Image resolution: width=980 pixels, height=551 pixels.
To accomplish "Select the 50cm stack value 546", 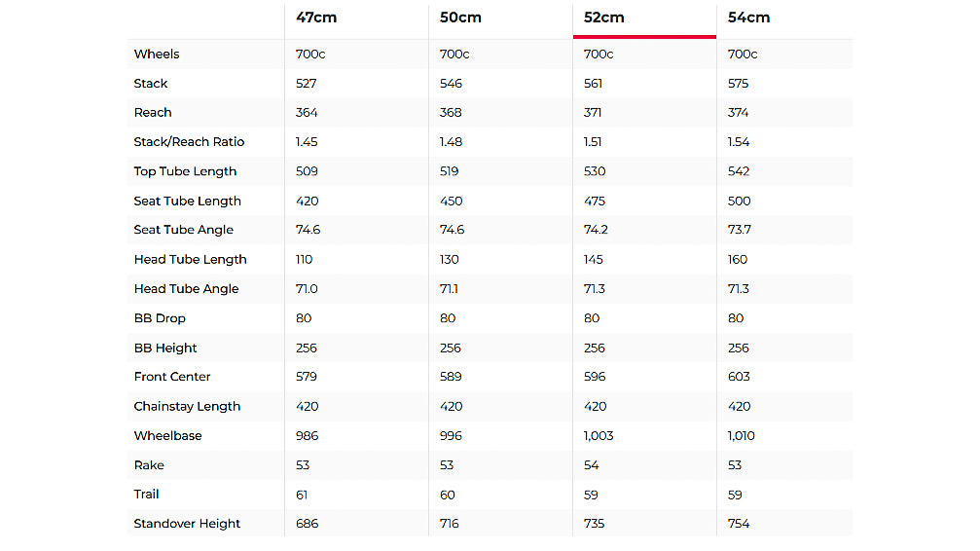I will (x=451, y=84).
